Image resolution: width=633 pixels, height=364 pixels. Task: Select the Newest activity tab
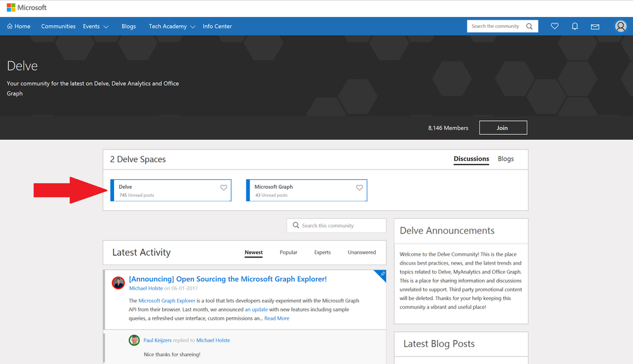click(x=253, y=253)
